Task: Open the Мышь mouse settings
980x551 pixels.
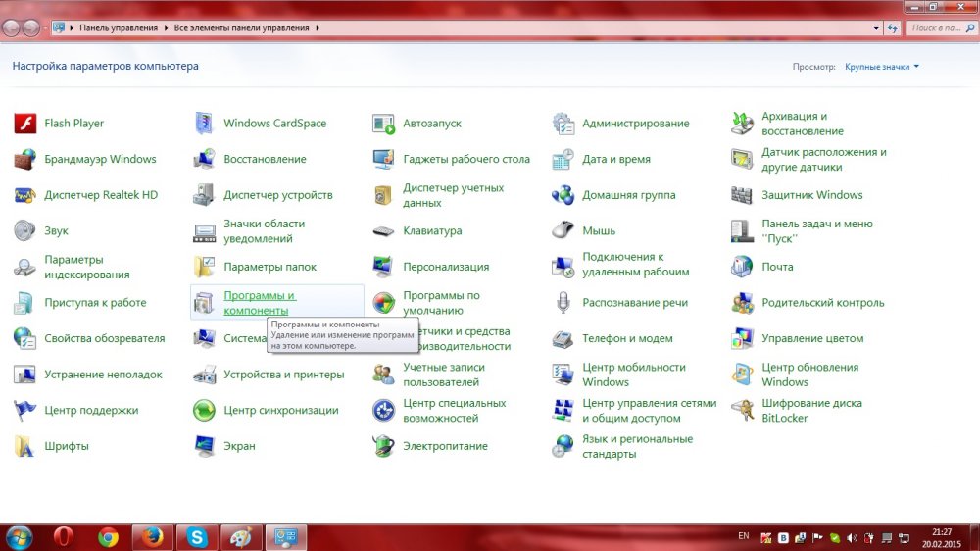Action: click(x=563, y=231)
